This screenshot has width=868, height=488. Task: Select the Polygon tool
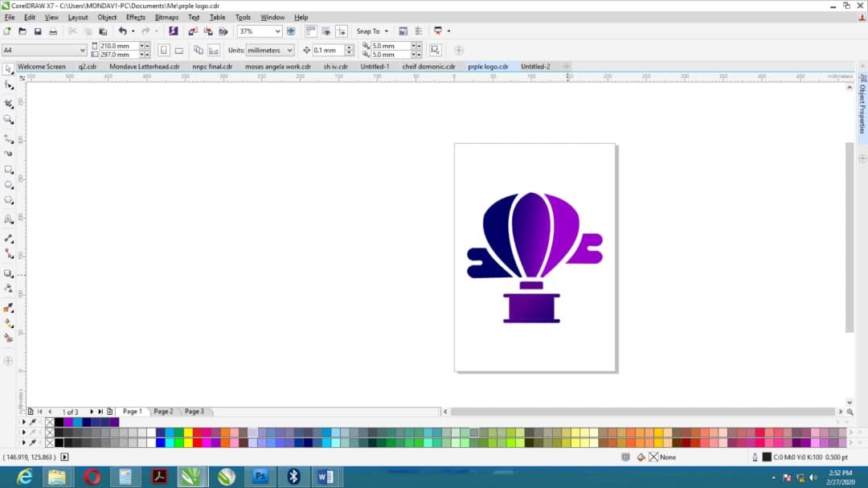8,200
